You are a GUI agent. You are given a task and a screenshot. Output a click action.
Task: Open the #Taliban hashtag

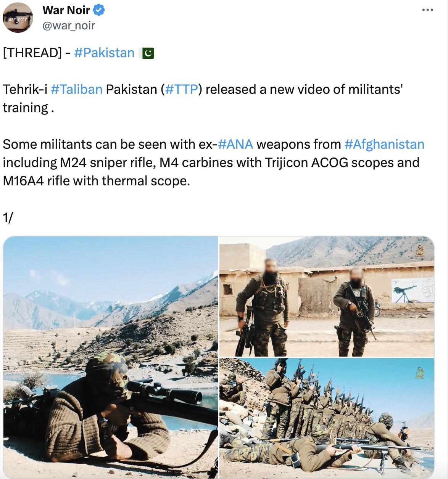(x=76, y=89)
